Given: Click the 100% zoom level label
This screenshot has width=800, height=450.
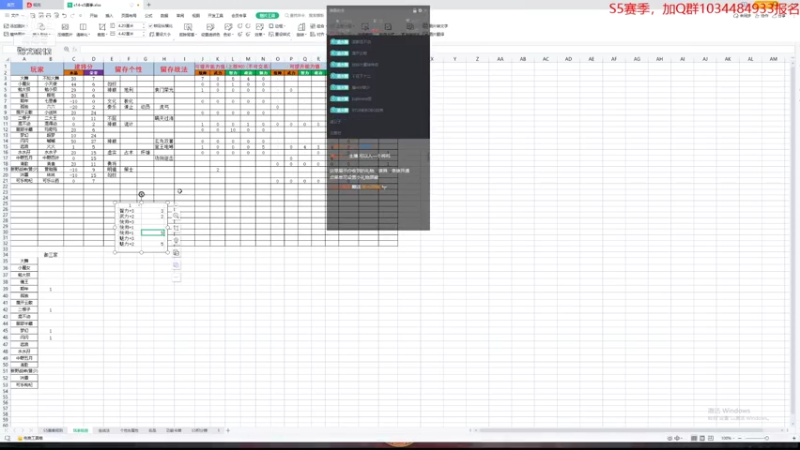Looking at the screenshot, I should (x=727, y=438).
